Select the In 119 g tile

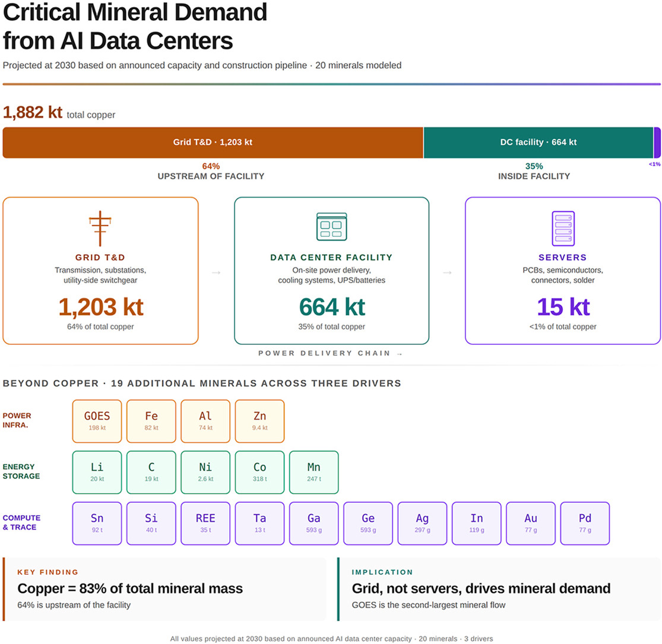point(477,524)
